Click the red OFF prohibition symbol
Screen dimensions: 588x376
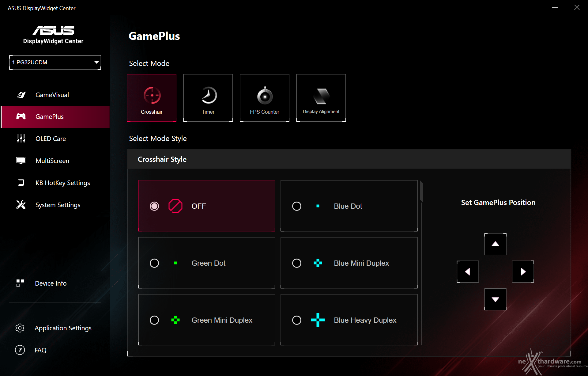click(x=175, y=206)
